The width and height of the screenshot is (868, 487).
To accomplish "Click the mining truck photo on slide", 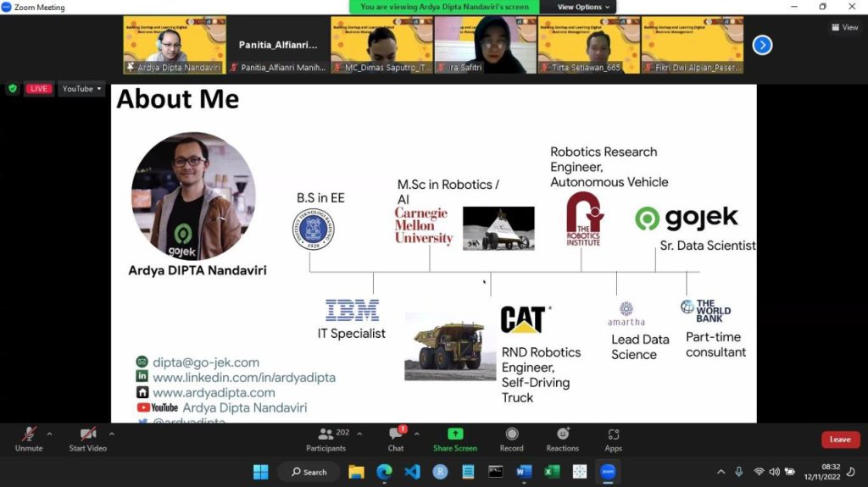I will pos(450,347).
